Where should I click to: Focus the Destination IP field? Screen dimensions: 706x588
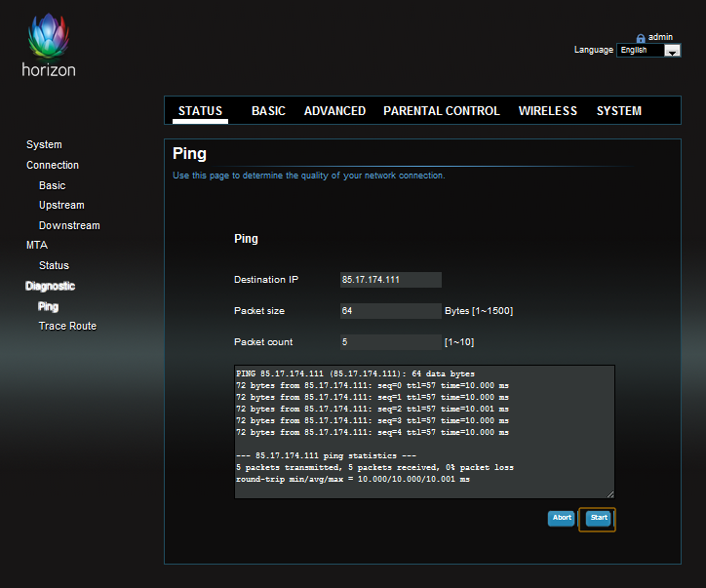click(391, 280)
